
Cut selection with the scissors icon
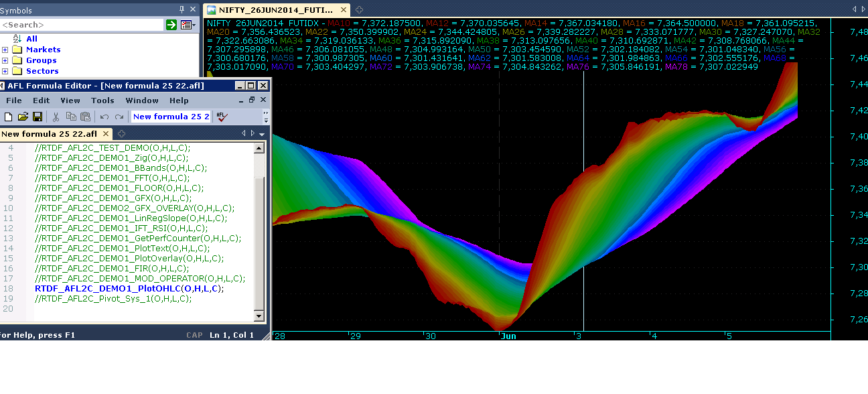56,117
